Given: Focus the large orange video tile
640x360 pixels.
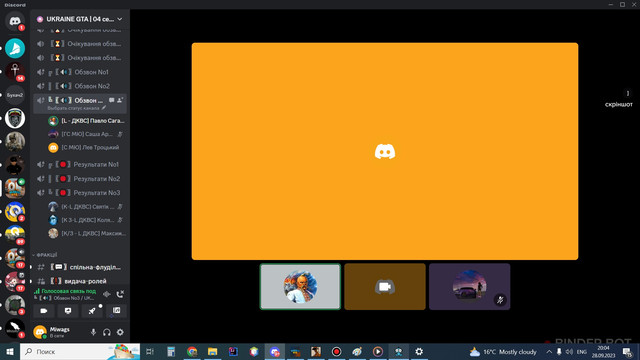Looking at the screenshot, I should [x=385, y=151].
